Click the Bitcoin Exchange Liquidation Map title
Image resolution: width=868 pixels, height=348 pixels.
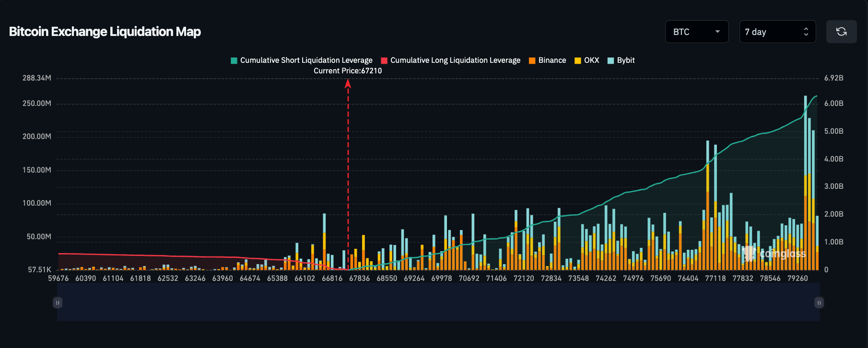tap(105, 32)
